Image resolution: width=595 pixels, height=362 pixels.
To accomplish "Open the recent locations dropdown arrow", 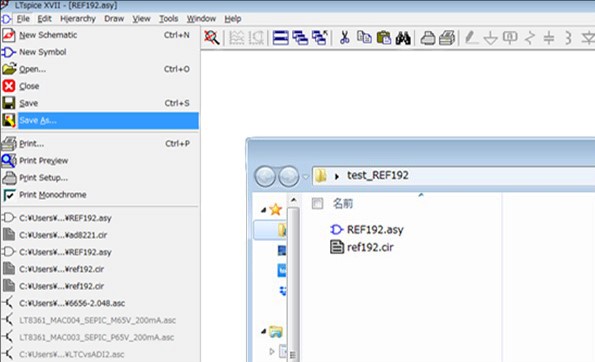I will 306,176.
